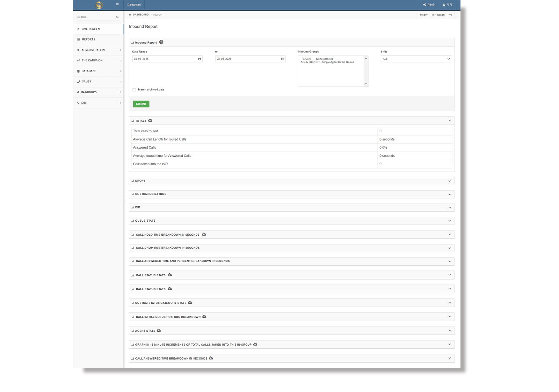The image size is (559, 392).
Task: Select AGENTDIRECT in the Inbound Groups list
Action: click(x=327, y=62)
